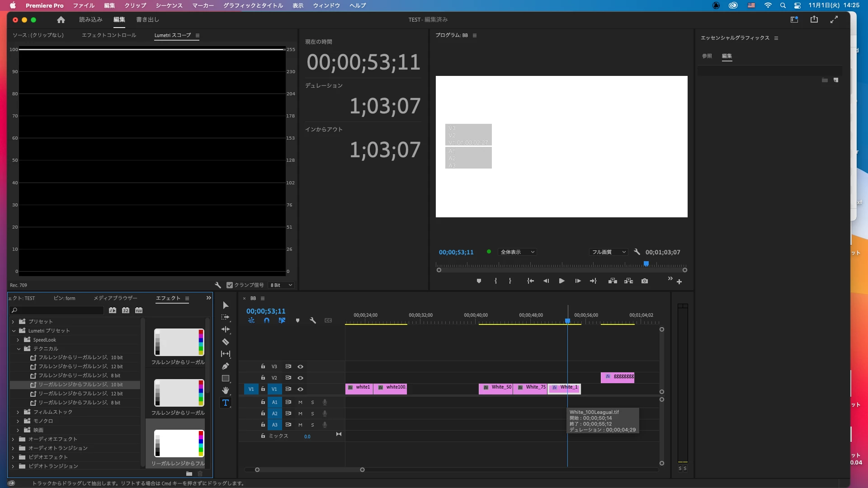
Task: Select the Razor tool
Action: click(x=226, y=342)
